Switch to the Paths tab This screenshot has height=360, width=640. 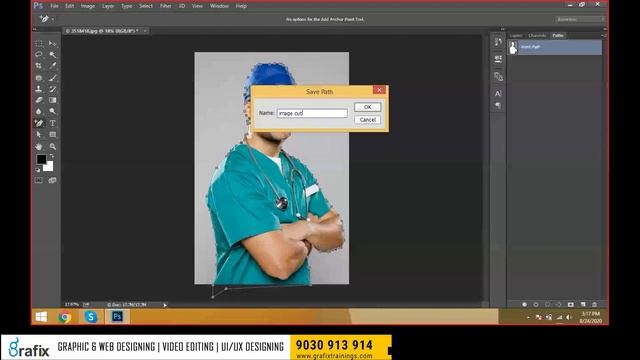tap(558, 36)
